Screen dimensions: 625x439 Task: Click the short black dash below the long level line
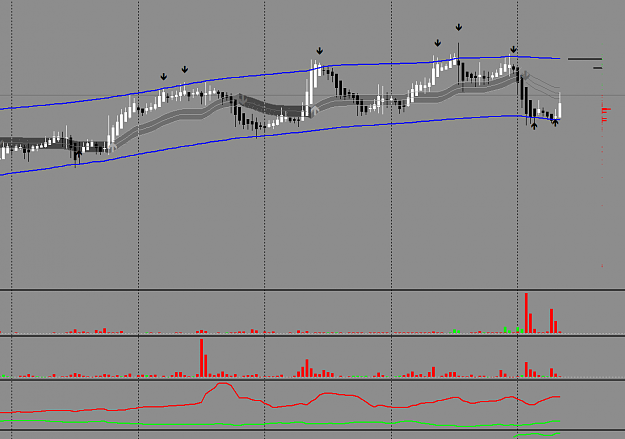597,68
